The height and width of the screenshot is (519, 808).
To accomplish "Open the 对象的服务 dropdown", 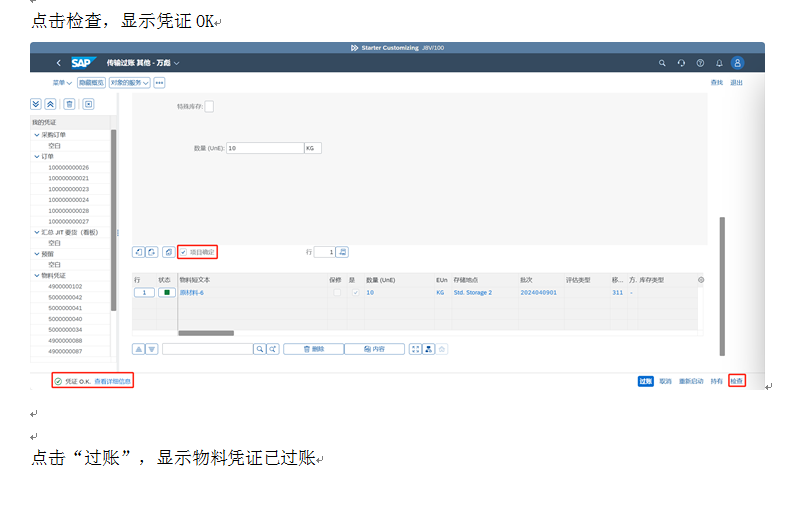I will 130,83.
